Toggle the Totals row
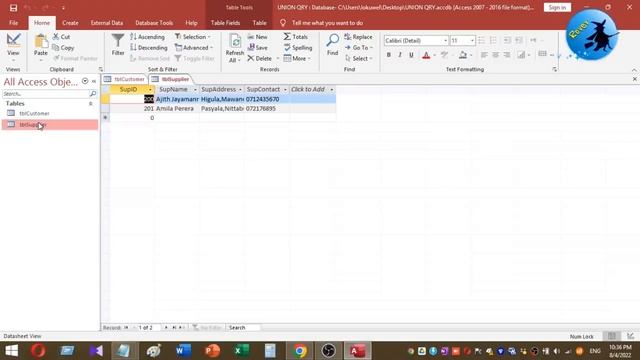640x360 pixels. [296, 37]
